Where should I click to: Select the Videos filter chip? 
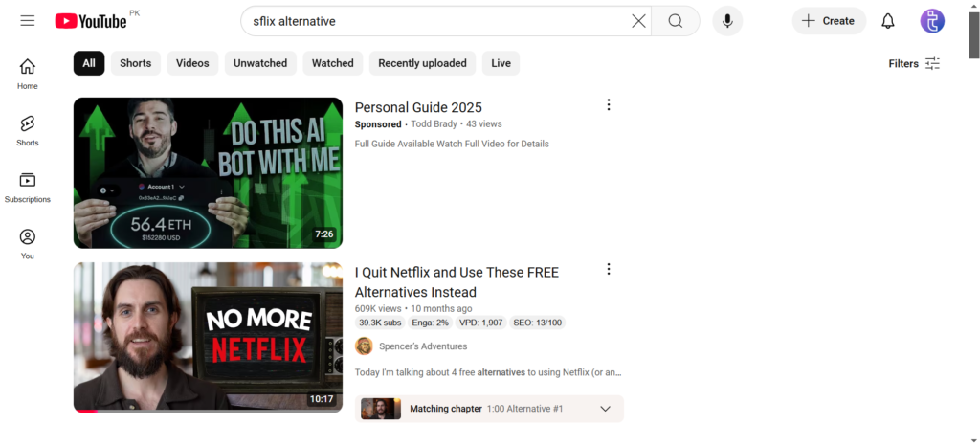click(192, 63)
